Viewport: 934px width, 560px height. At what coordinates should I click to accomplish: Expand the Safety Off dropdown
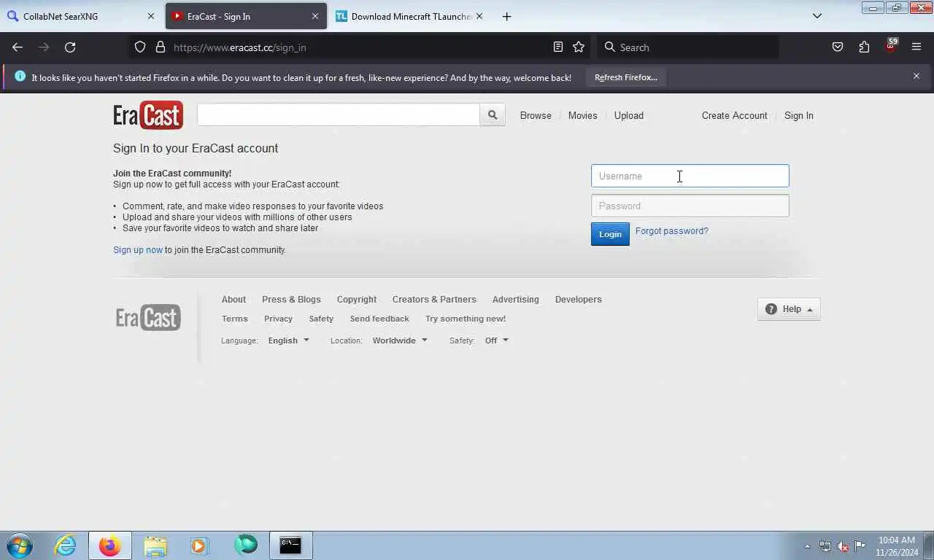(x=496, y=341)
